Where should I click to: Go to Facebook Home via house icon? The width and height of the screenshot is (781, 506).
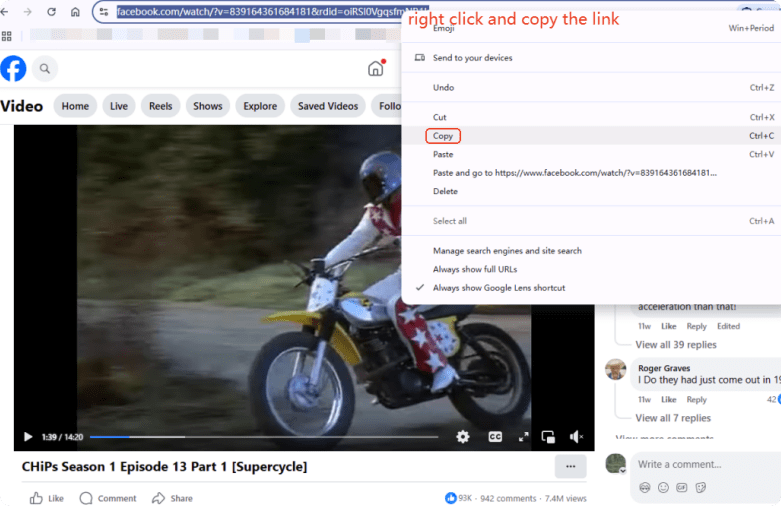(375, 69)
